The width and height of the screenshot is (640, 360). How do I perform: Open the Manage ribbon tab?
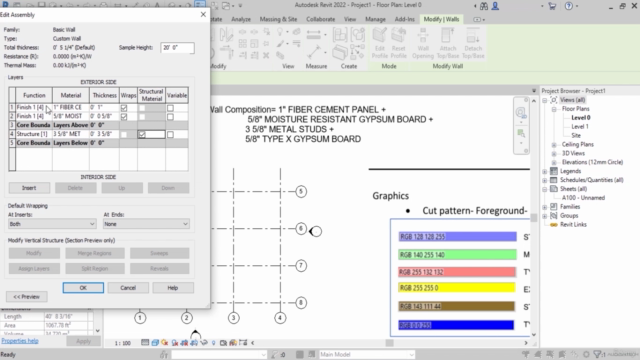click(375, 19)
